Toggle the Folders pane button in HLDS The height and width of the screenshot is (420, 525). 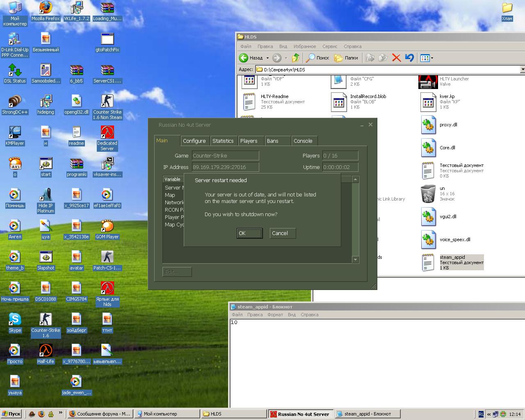pos(347,58)
